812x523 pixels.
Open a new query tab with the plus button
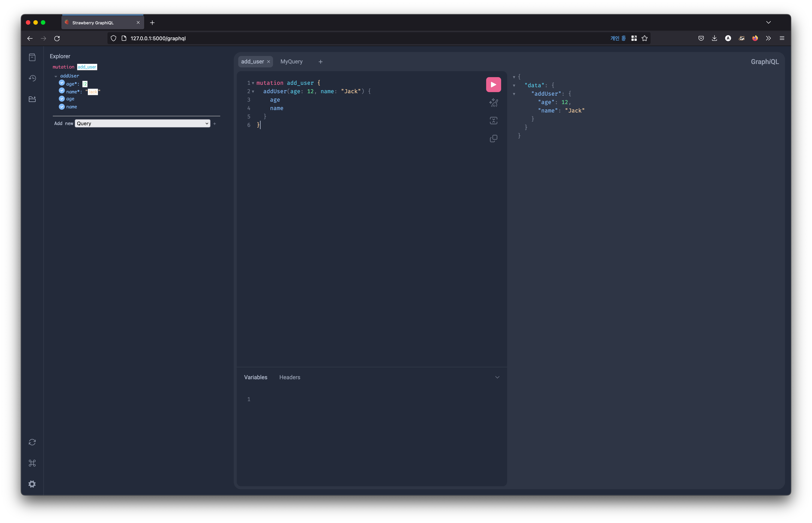[320, 61]
